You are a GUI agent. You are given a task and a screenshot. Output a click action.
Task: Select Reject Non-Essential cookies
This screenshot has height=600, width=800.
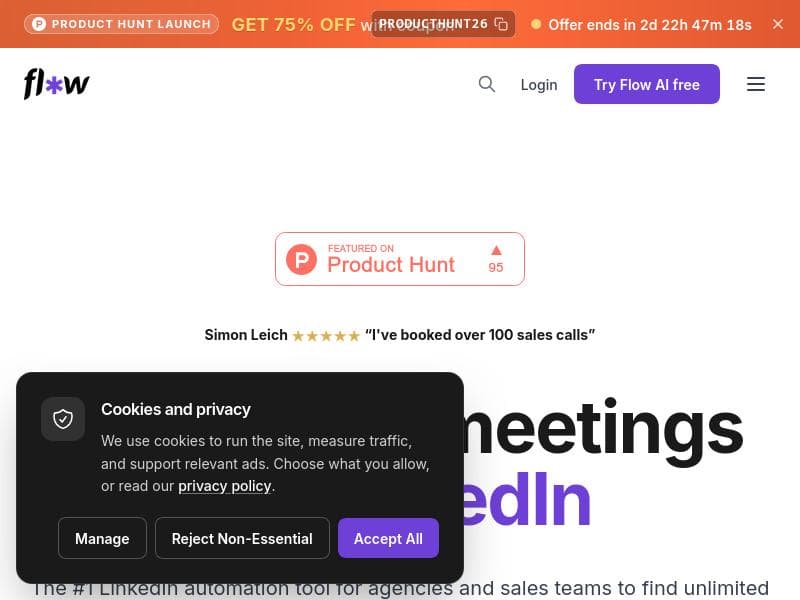click(242, 538)
